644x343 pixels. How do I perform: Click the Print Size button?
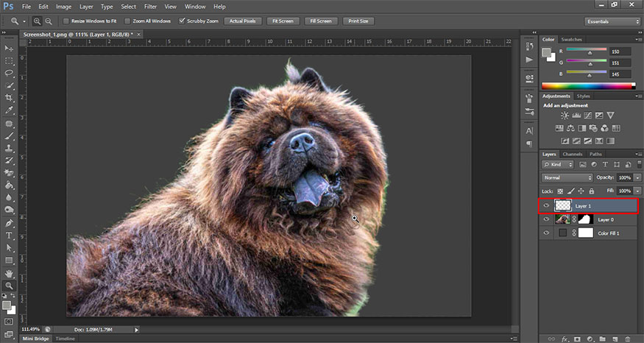(x=358, y=21)
